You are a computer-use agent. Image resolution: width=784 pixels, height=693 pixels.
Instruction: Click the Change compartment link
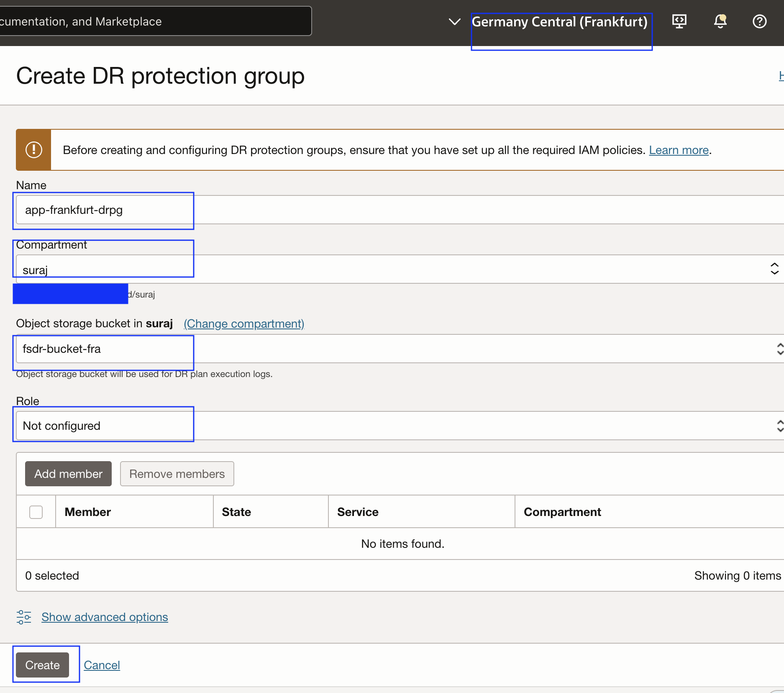pyautogui.click(x=244, y=323)
